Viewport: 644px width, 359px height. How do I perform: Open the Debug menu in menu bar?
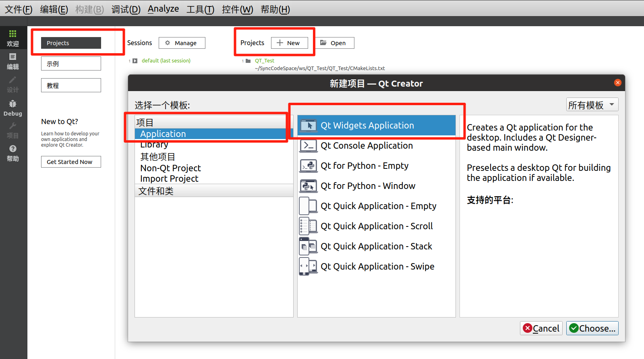126,9
